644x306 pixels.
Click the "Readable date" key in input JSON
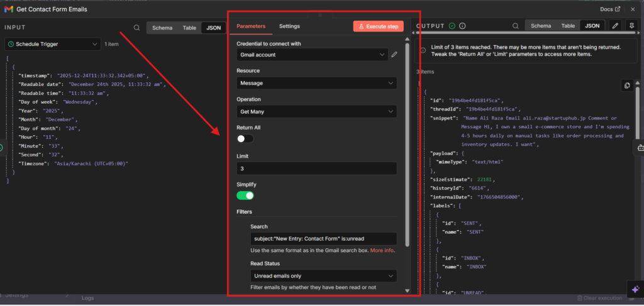[x=40, y=84]
